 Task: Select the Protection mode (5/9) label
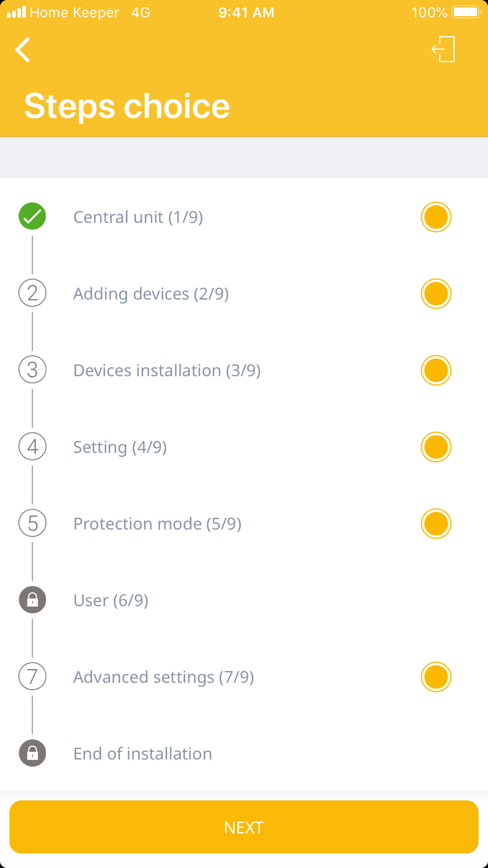tap(157, 524)
